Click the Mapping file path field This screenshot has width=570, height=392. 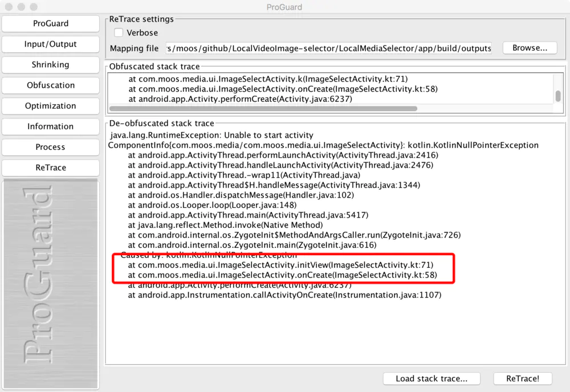coord(329,48)
